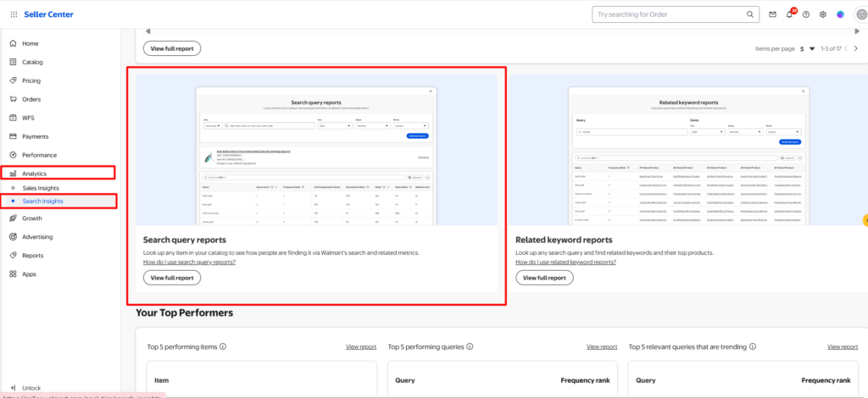Click the Performance gauge icon
The height and width of the screenshot is (398, 868).
coord(13,155)
